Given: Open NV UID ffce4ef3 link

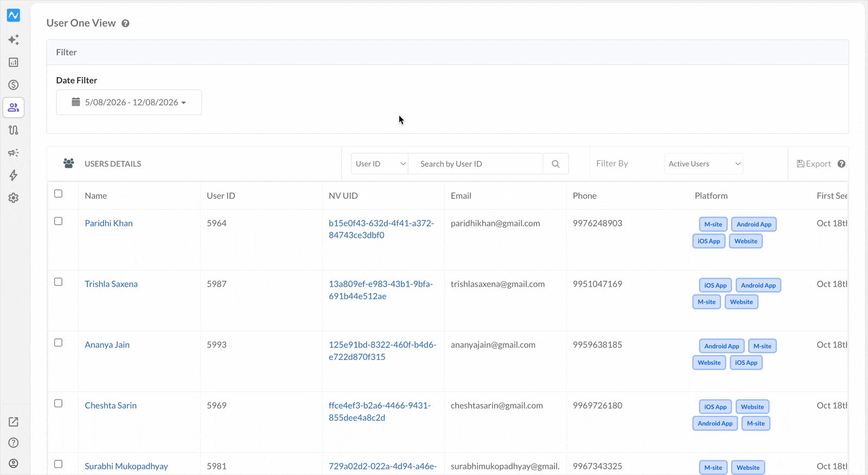Looking at the screenshot, I should 380,411.
